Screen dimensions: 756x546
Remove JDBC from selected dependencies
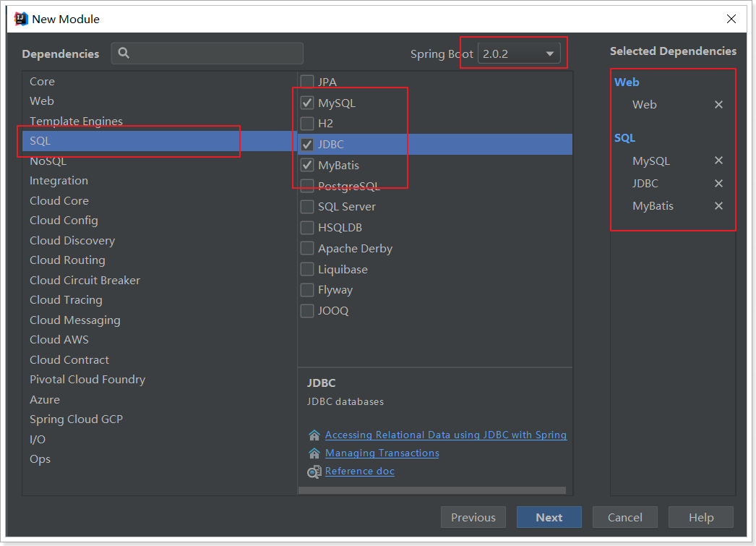click(x=718, y=183)
